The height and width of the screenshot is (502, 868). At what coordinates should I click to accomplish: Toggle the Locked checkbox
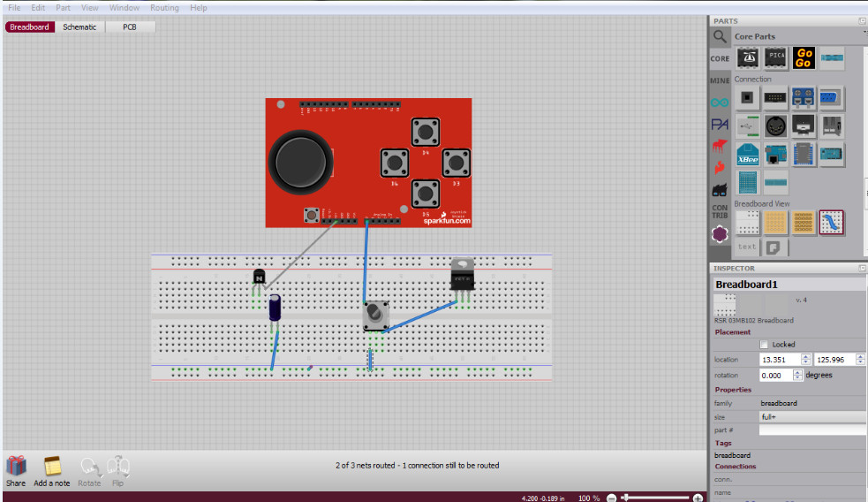[765, 345]
